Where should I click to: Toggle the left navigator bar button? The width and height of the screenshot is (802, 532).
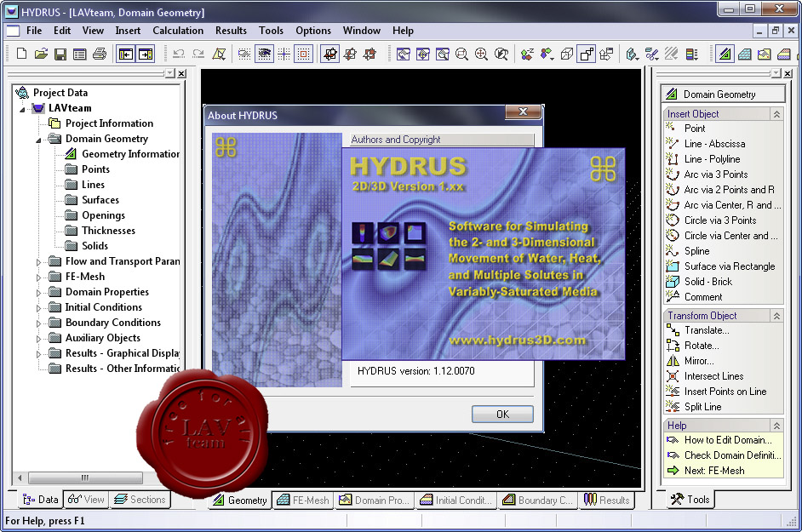126,54
